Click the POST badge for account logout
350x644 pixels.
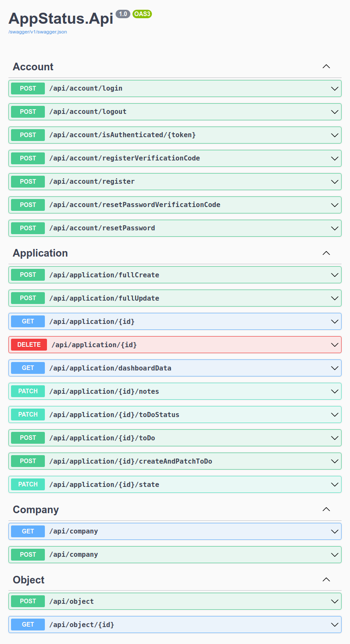(x=28, y=112)
